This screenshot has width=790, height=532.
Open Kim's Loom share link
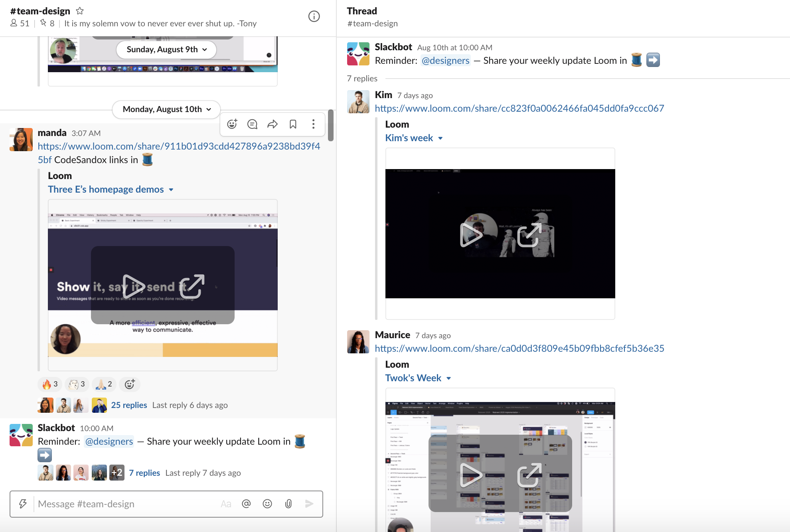tap(519, 108)
